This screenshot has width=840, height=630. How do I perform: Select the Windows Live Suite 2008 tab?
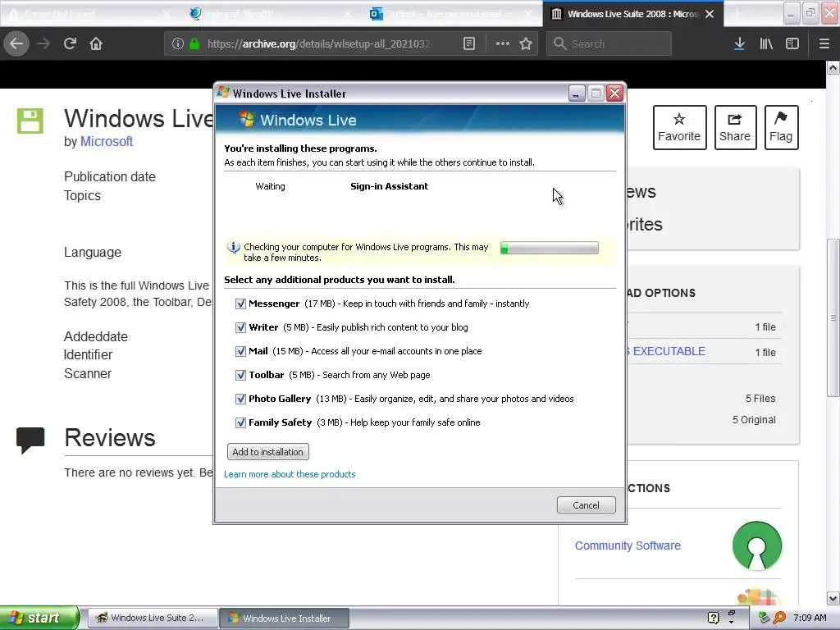point(632,14)
